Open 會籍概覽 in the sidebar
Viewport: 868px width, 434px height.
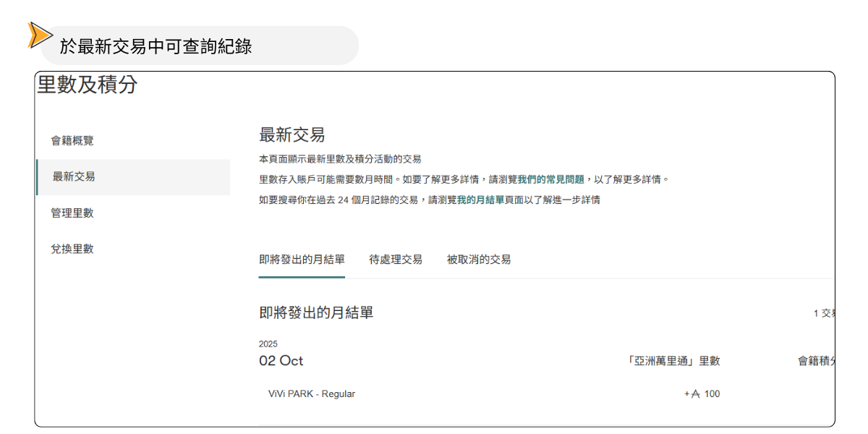coord(72,141)
